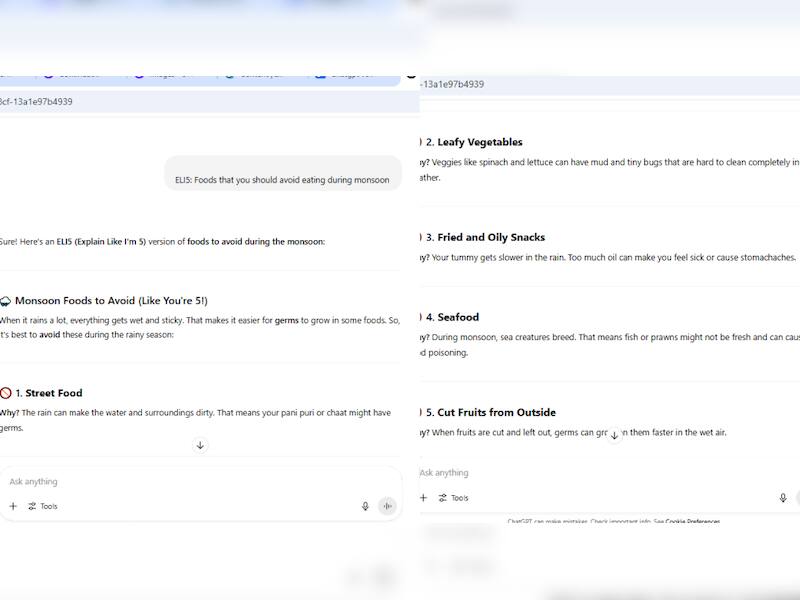Viewport: 800px width, 600px height.
Task: Open Tools menu in composer under Cut Fruits
Action: point(453,498)
